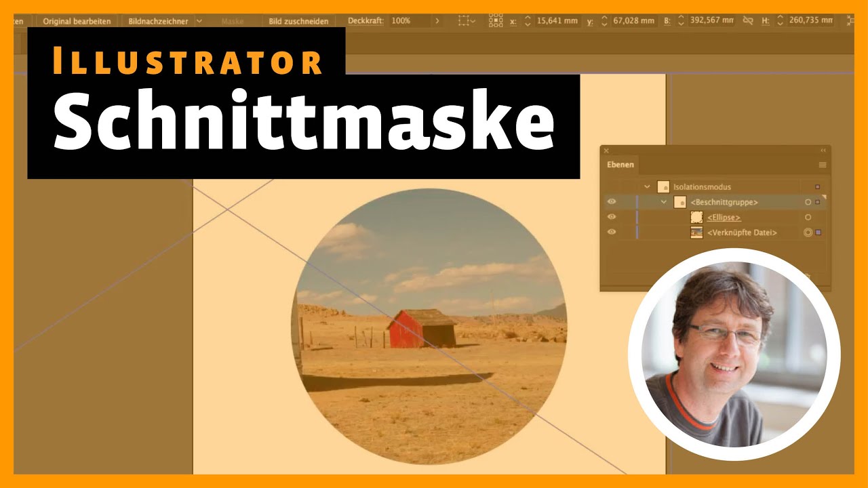Click the height field showing 260,735 mm

(x=811, y=21)
